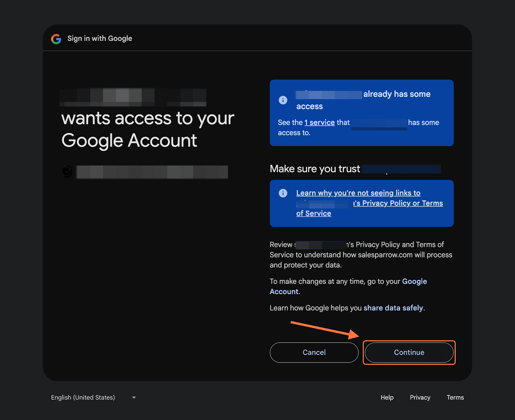
Task: Open Privacy in the footer
Action: tap(420, 397)
